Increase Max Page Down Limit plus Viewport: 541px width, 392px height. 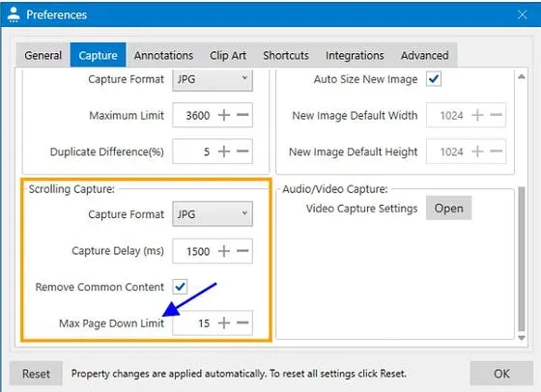[224, 322]
